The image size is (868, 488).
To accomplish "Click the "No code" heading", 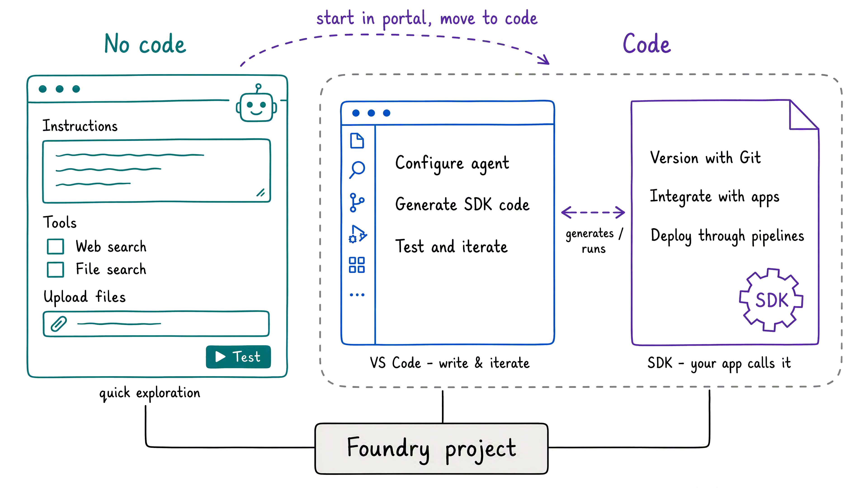I will [x=145, y=44].
